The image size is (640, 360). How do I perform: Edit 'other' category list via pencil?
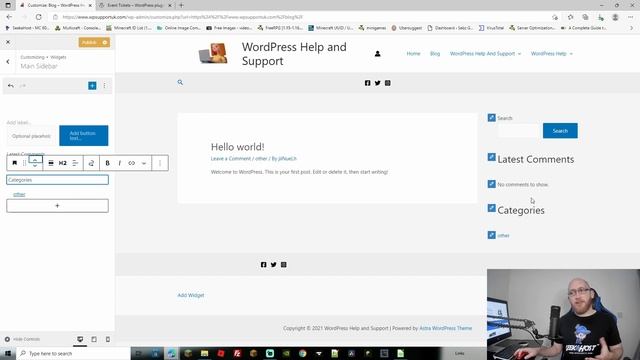tap(491, 235)
